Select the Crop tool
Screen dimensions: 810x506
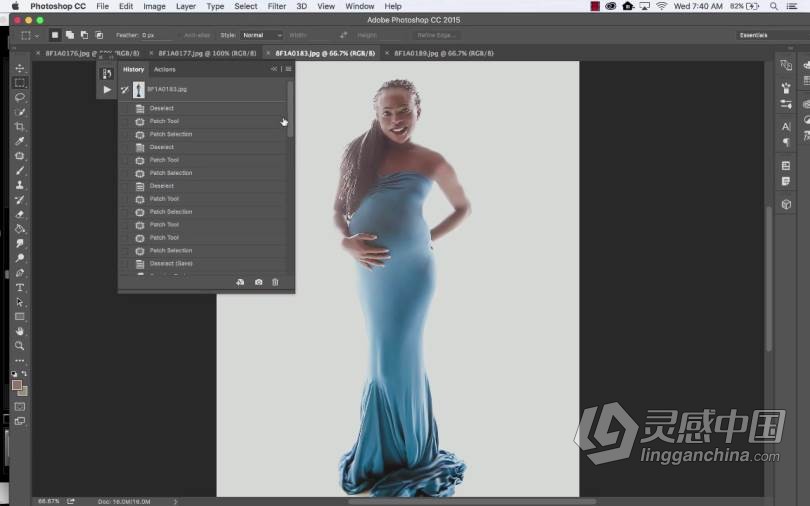click(20, 126)
